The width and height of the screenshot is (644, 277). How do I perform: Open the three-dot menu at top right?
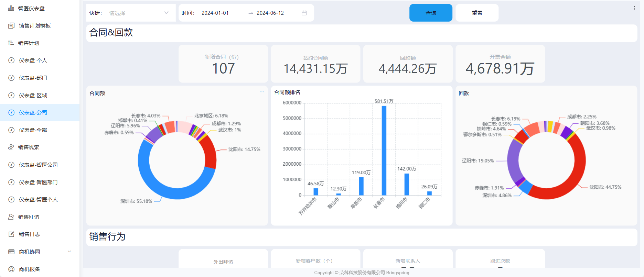point(634,8)
